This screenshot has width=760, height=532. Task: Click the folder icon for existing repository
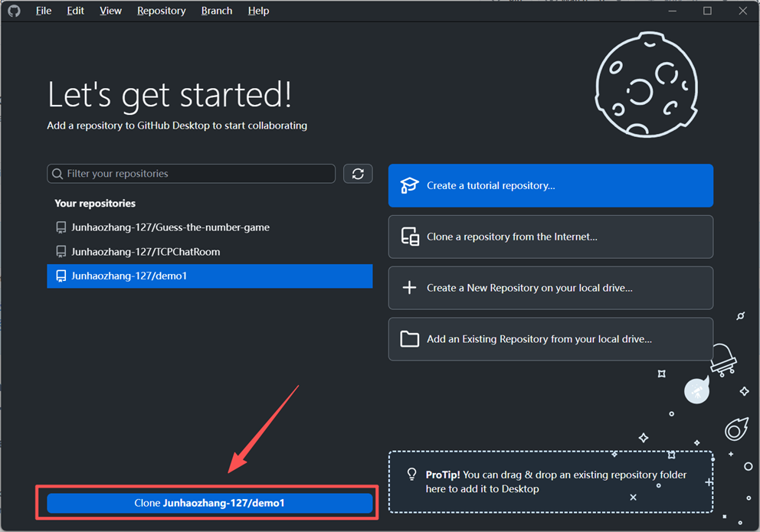tap(410, 339)
